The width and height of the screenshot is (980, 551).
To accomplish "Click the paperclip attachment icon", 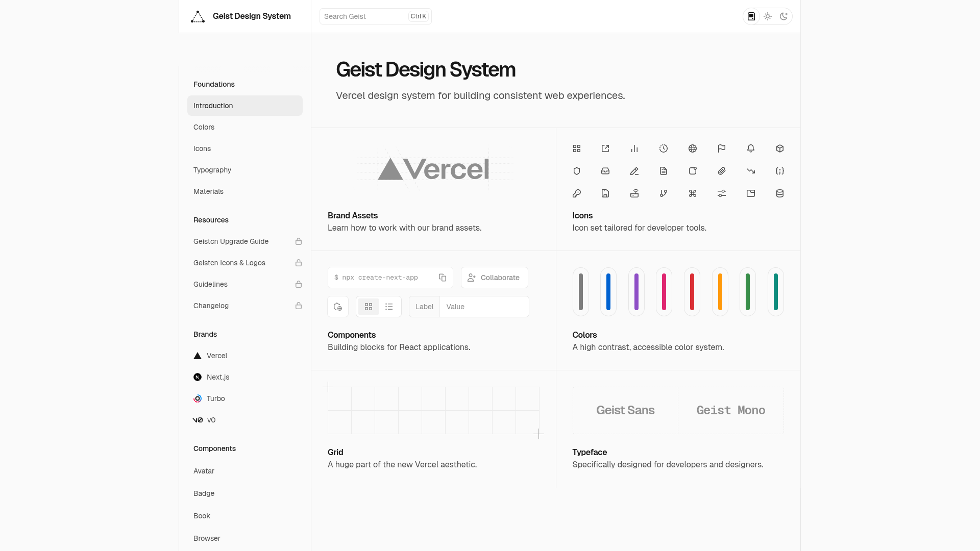I will pyautogui.click(x=722, y=171).
